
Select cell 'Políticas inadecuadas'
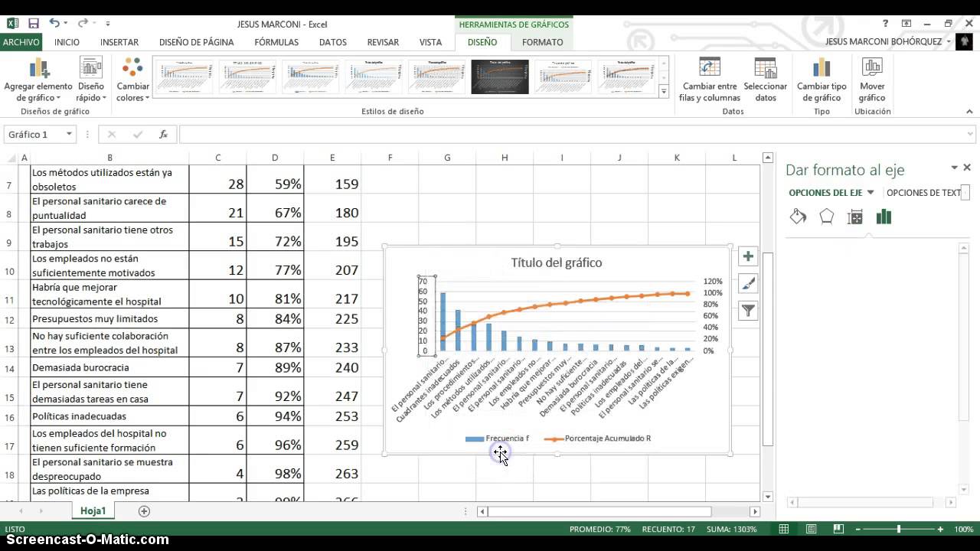pyautogui.click(x=109, y=416)
